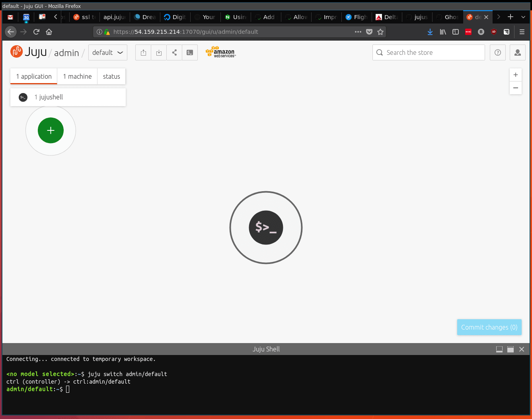Click the Juju Shell panel title
532x419 pixels.
[x=266, y=349]
